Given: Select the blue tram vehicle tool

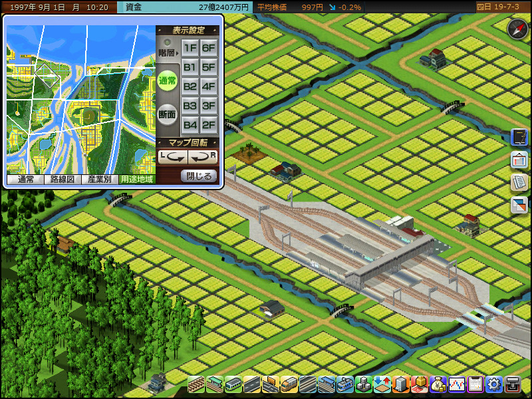Looking at the screenshot, I should point(344,384).
